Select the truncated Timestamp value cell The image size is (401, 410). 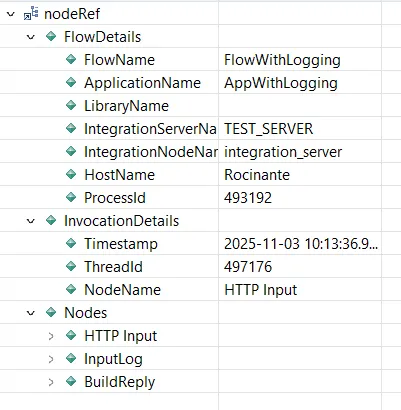[x=300, y=243]
